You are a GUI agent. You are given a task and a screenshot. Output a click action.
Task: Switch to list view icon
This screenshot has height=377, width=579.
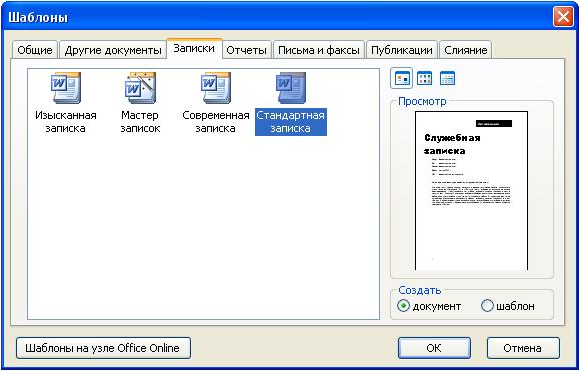(x=424, y=78)
